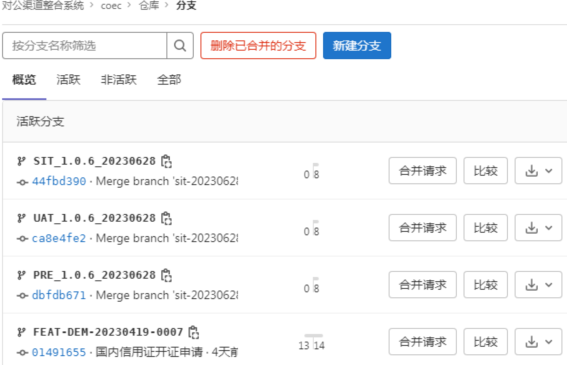Focus the 按分支名称筛选 search field

[85, 46]
